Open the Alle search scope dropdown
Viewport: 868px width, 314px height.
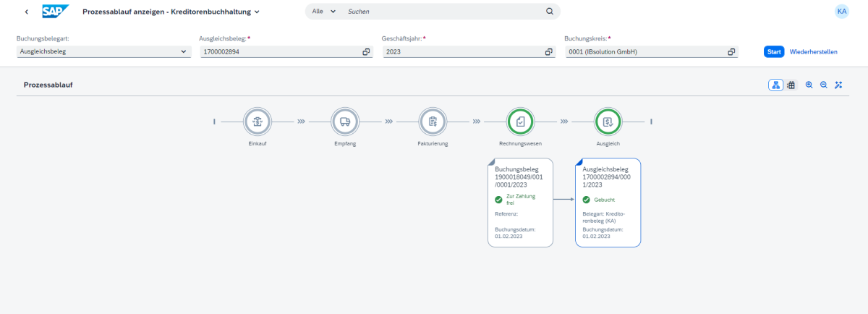(x=324, y=12)
